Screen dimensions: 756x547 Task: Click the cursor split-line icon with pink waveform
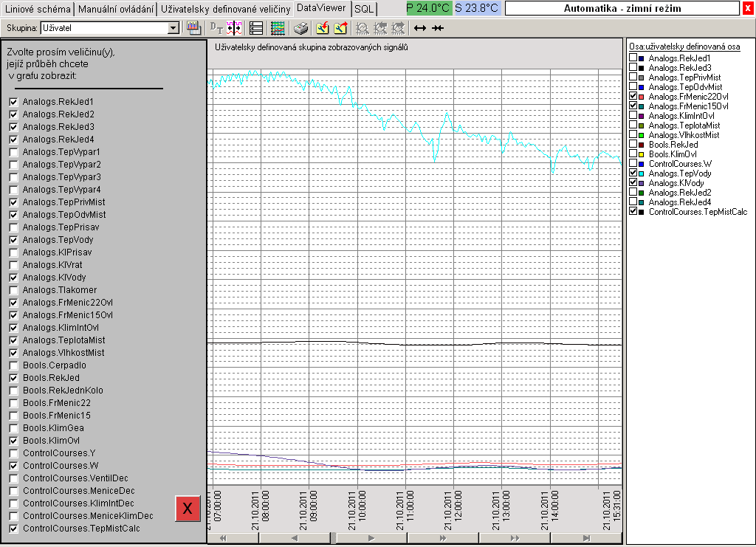[x=235, y=28]
